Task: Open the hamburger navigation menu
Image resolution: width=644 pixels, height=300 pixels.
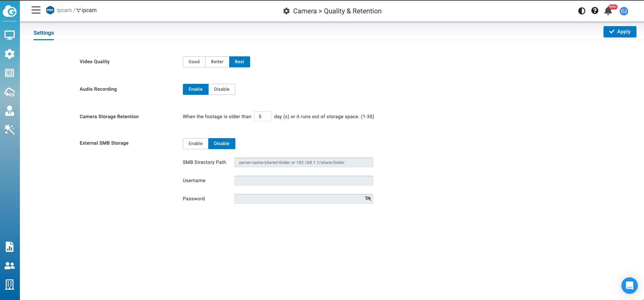Action: (x=36, y=10)
